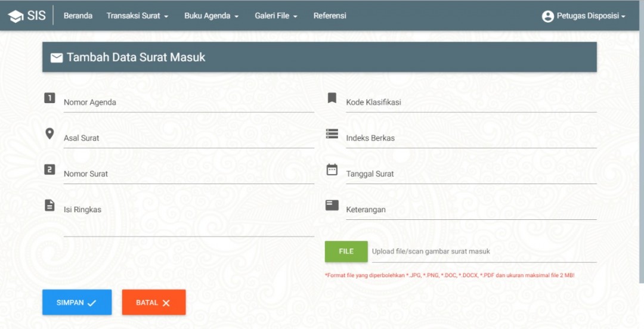Open the Petugas Disposisi user menu
Viewport: 644px width, 329px height.
[x=584, y=16]
